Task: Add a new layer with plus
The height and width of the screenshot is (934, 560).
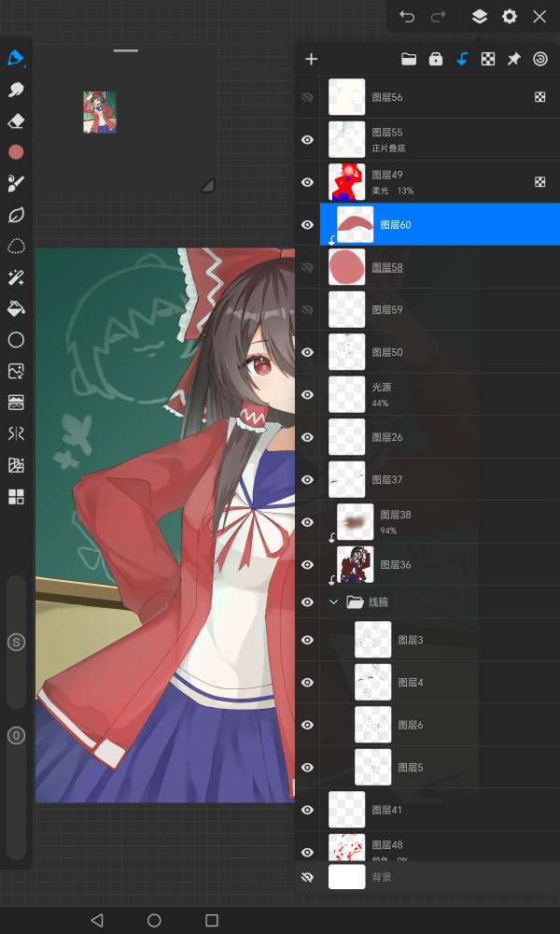Action: click(x=311, y=59)
